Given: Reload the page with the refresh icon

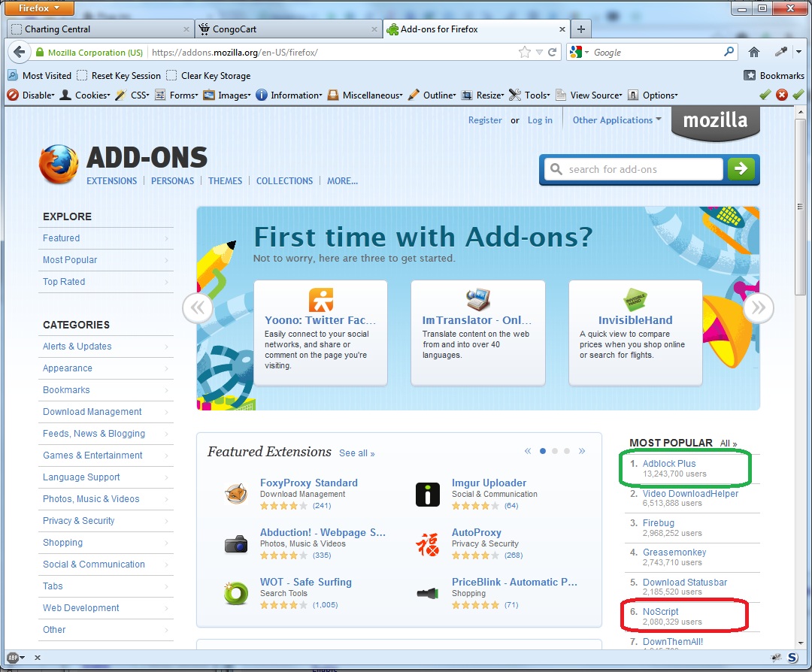Looking at the screenshot, I should click(553, 53).
